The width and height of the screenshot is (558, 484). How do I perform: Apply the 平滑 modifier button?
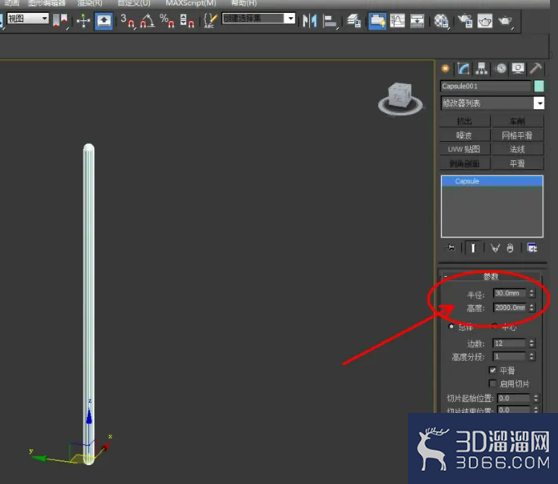pyautogui.click(x=517, y=163)
